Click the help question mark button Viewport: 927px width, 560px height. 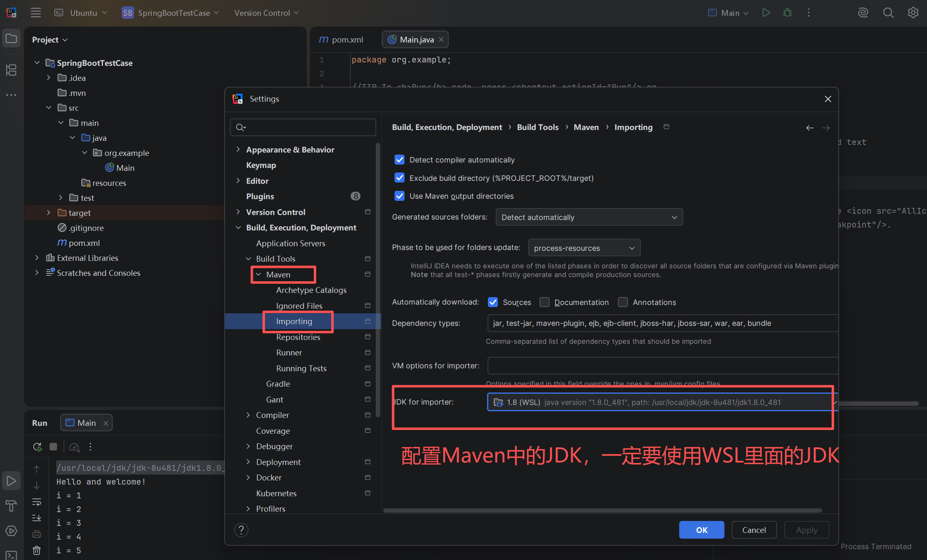(x=241, y=530)
